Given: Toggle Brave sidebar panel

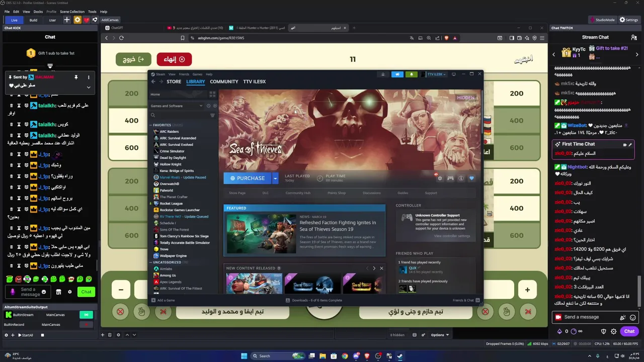Looking at the screenshot, I should pyautogui.click(x=512, y=38).
